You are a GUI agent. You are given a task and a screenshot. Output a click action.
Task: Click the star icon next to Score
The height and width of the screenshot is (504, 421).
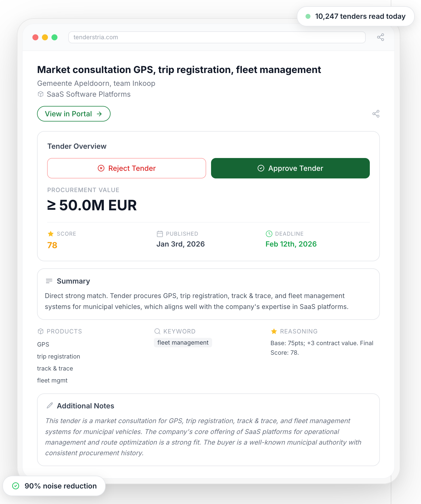(x=51, y=234)
